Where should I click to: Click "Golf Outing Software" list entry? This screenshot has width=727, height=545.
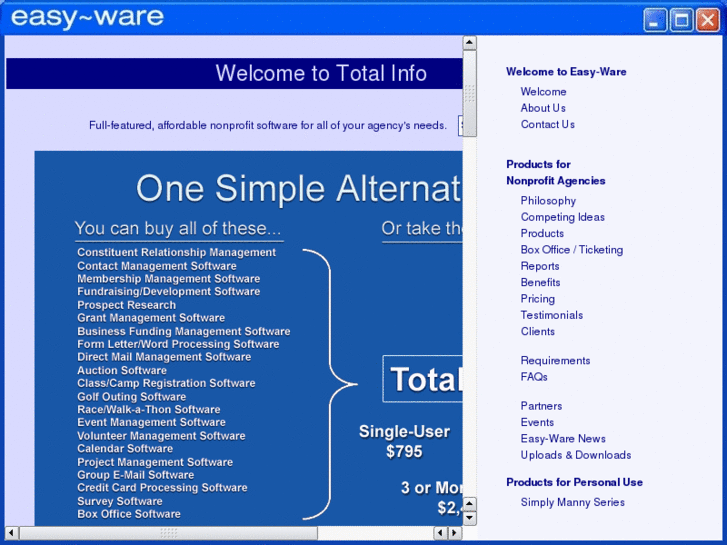tap(132, 397)
